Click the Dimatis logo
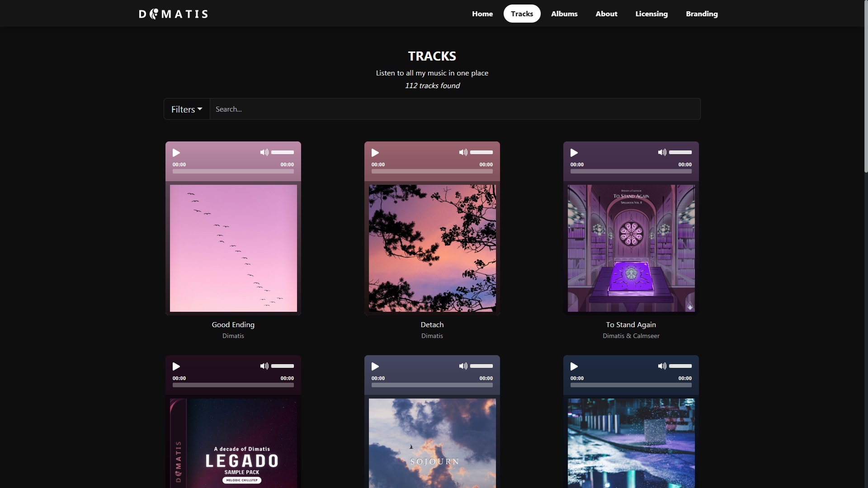The height and width of the screenshot is (488, 868). click(x=174, y=14)
